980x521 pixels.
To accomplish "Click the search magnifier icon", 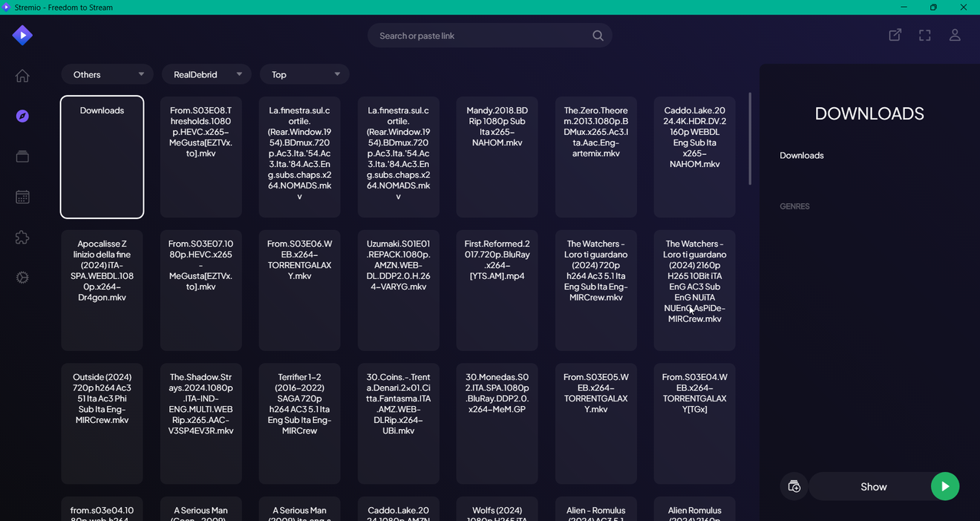I will tap(598, 35).
